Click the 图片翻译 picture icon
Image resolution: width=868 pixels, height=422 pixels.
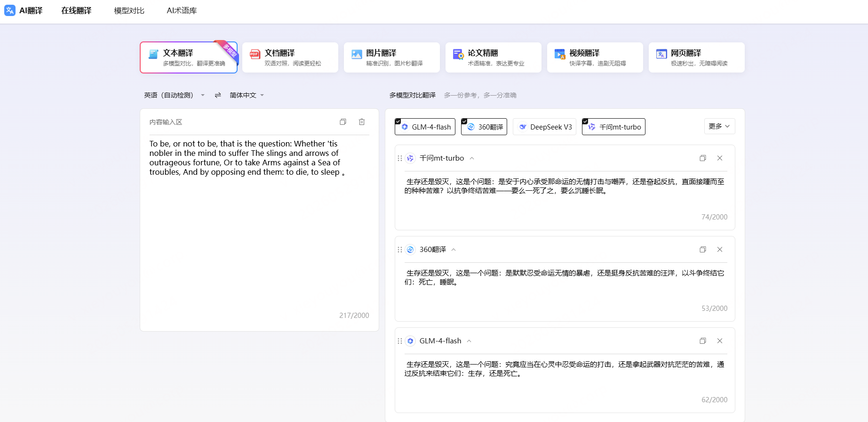[x=357, y=54]
